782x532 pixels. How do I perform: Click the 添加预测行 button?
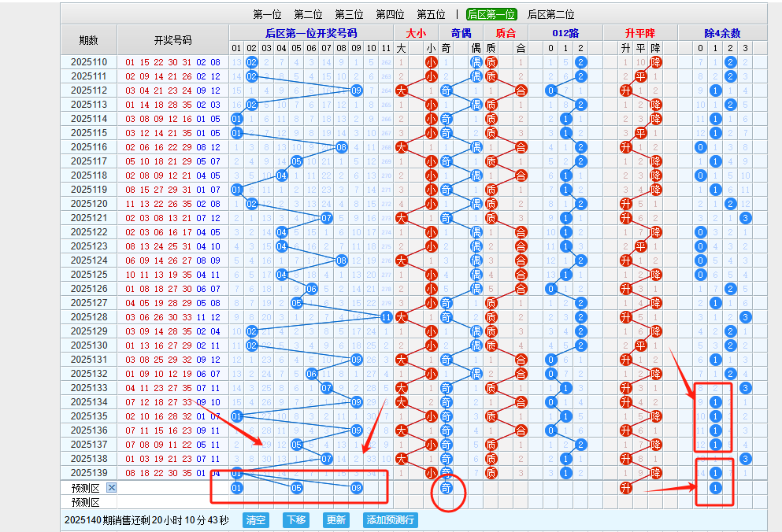[390, 520]
